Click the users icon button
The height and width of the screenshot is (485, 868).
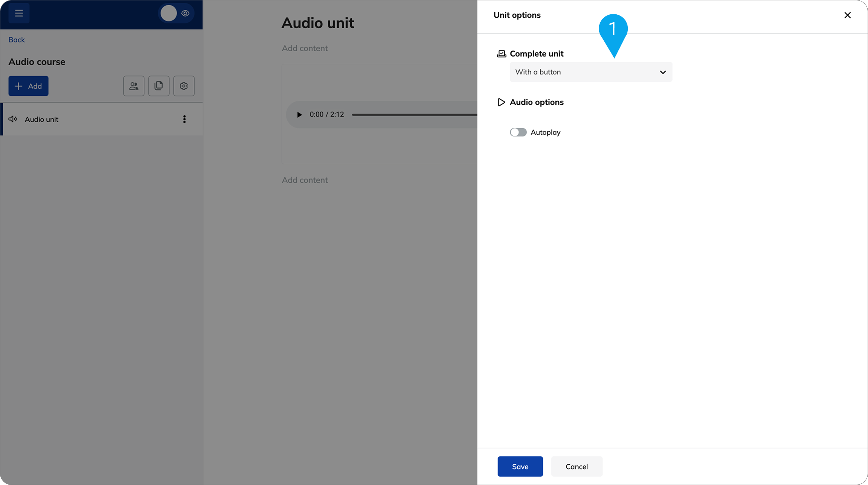tap(134, 86)
